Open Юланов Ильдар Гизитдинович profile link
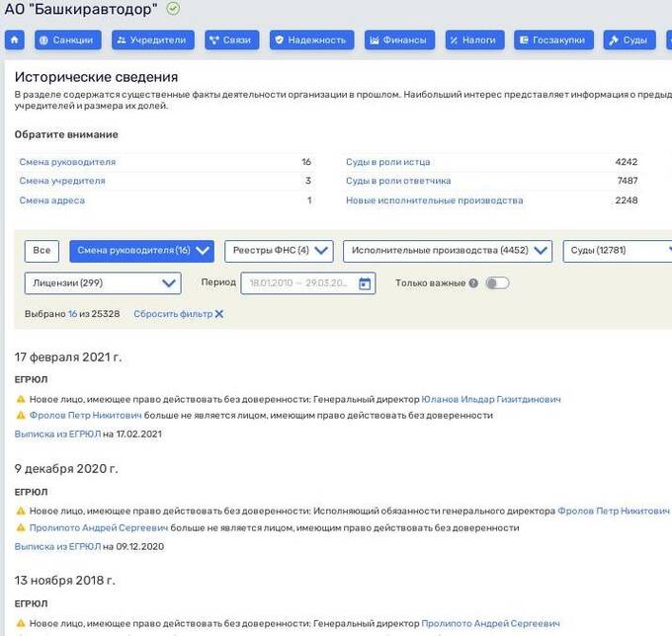The image size is (672, 636). coord(491,399)
